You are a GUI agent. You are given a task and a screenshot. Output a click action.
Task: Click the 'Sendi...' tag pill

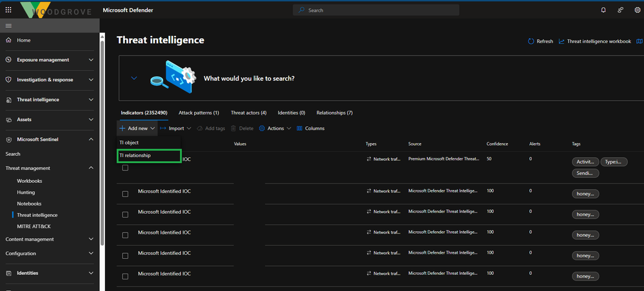pos(585,174)
